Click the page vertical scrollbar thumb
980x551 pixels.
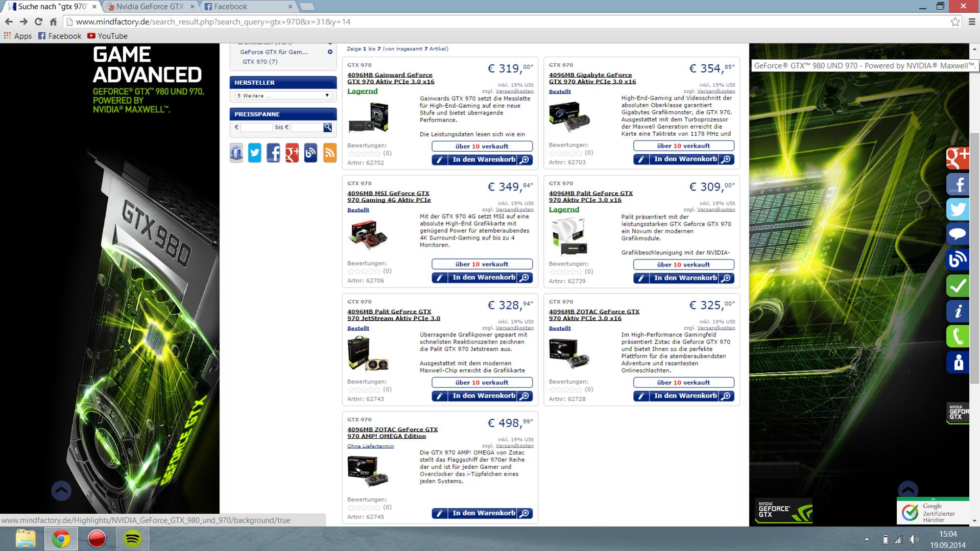(974, 258)
